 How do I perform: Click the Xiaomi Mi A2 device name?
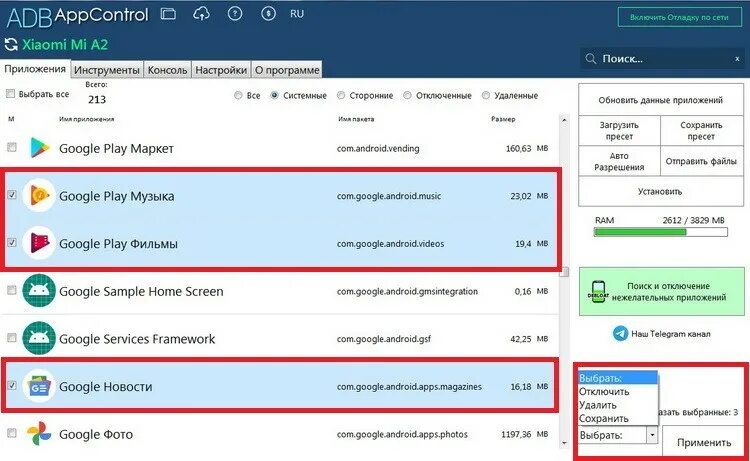pos(65,44)
